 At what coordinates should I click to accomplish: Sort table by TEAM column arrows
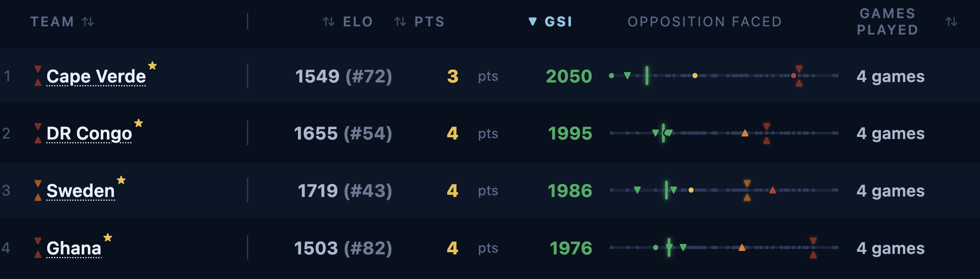point(88,22)
